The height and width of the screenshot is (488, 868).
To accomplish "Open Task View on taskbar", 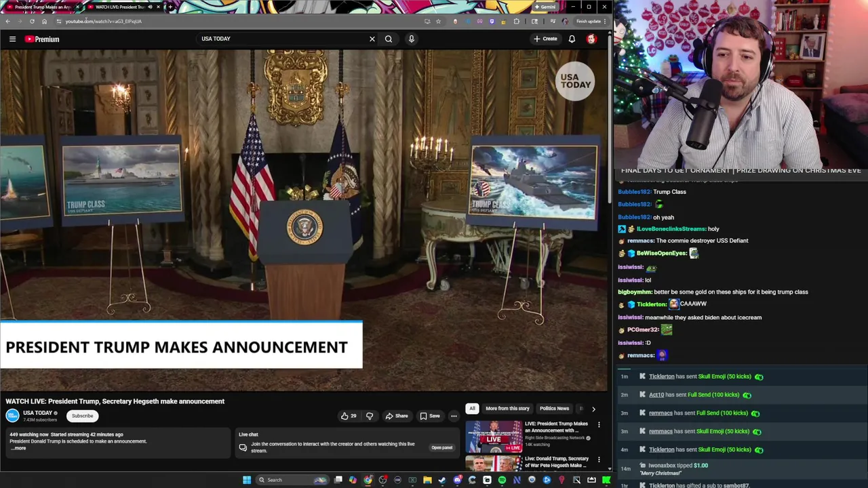I will (x=338, y=480).
